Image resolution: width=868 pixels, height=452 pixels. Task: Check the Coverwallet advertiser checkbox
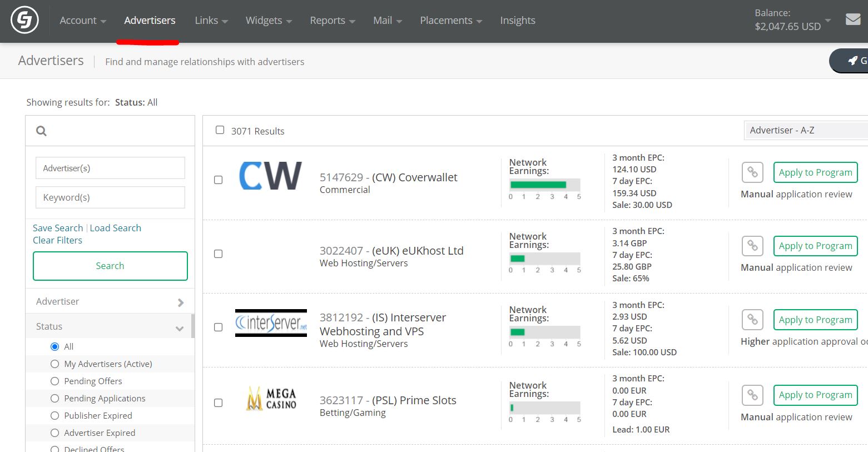click(219, 180)
